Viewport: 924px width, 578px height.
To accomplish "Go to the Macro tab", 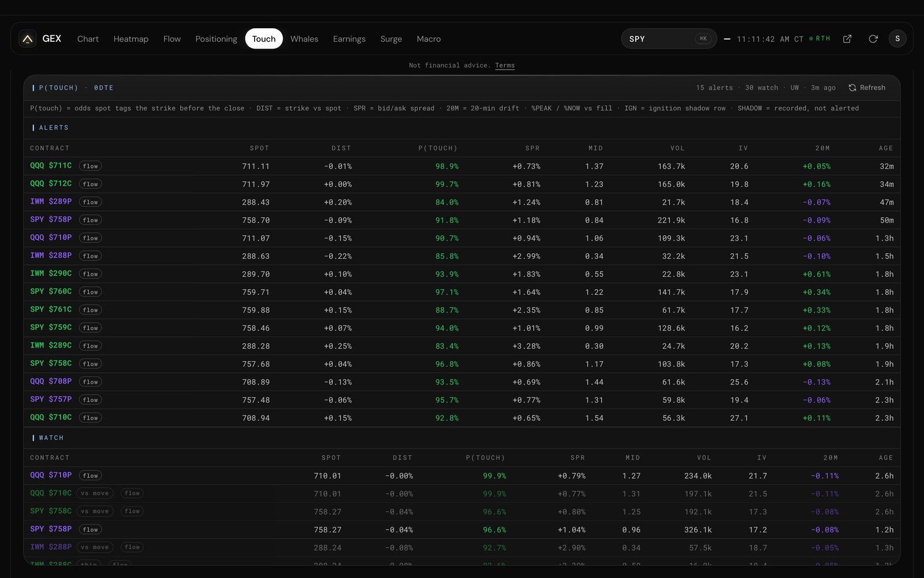I will click(429, 39).
